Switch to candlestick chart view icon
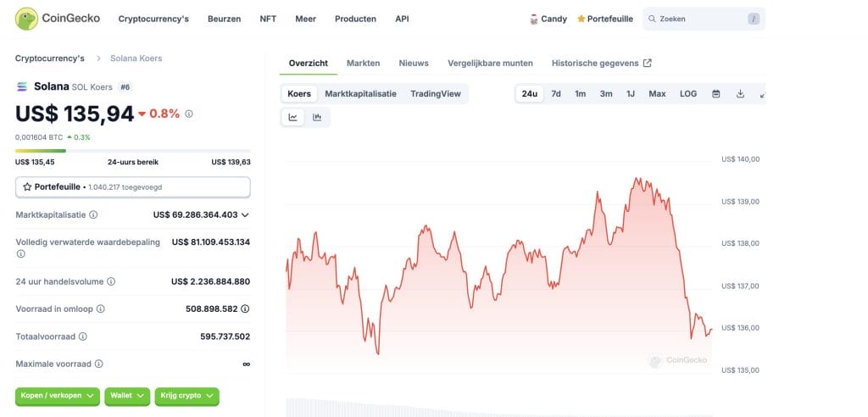This screenshot has height=417, width=868. pos(317,118)
